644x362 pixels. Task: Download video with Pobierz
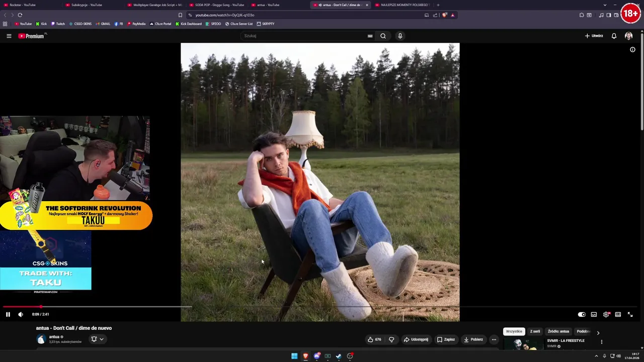click(x=473, y=339)
